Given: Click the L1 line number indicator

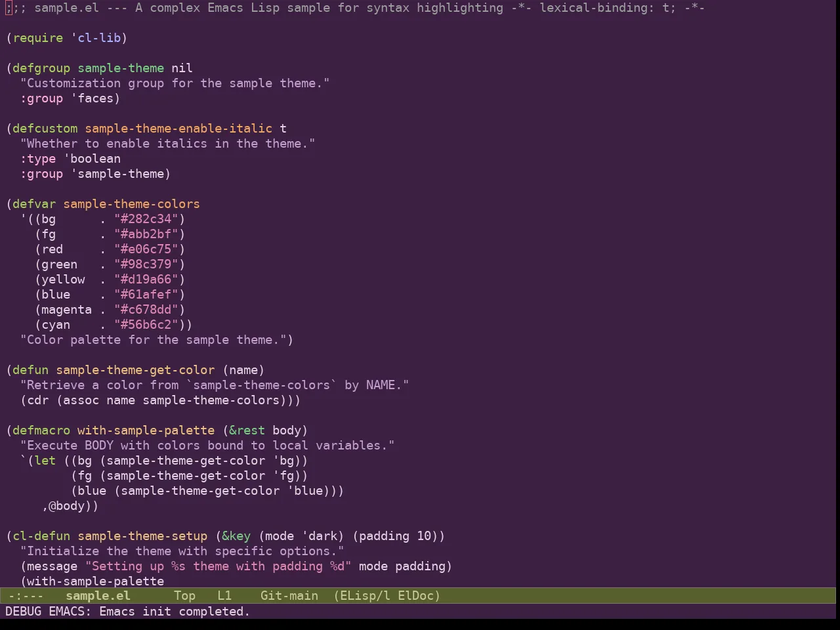Looking at the screenshot, I should 224,596.
